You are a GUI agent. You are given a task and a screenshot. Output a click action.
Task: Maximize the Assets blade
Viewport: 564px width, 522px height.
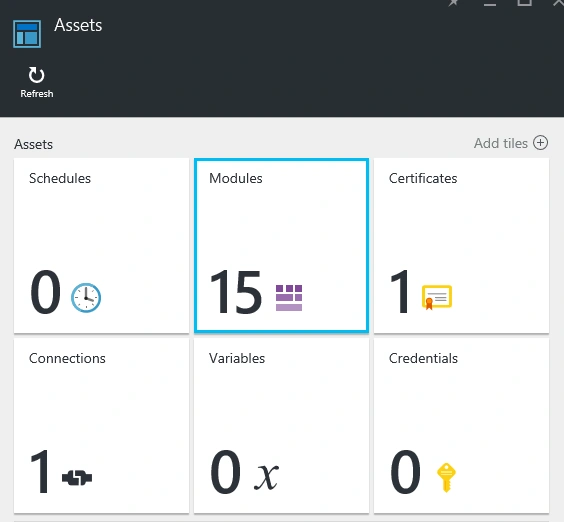tap(524, 3)
